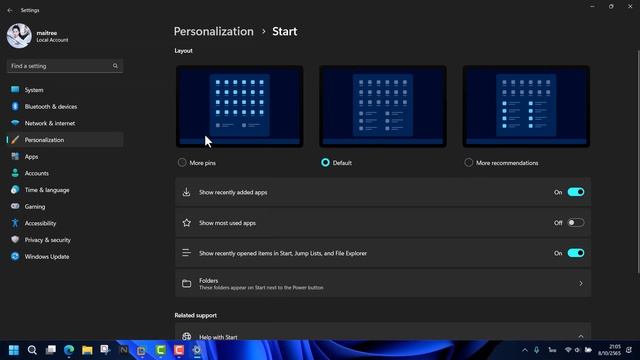Choose the More pins layout thumbnail
The width and height of the screenshot is (640, 360).
240,106
